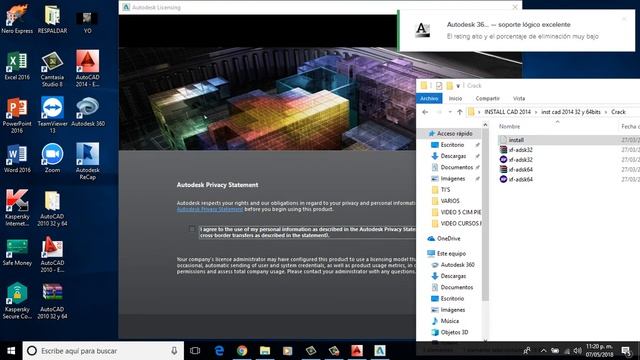
Task: Click the Microsoft Edge taskbar icon
Action: (219, 351)
